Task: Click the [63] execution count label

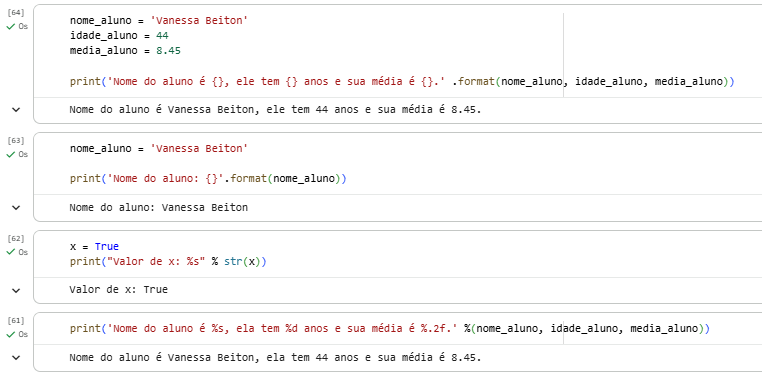Action: click(16, 140)
